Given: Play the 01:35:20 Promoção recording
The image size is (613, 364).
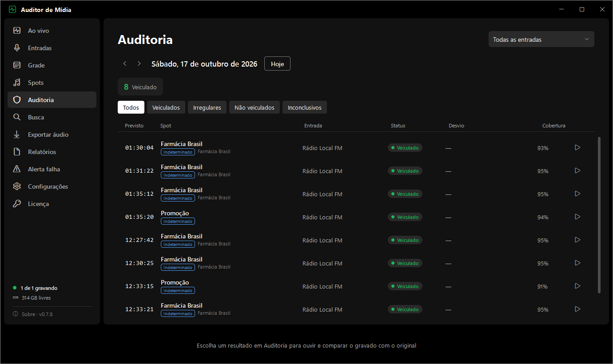Looking at the screenshot, I should 577,217.
